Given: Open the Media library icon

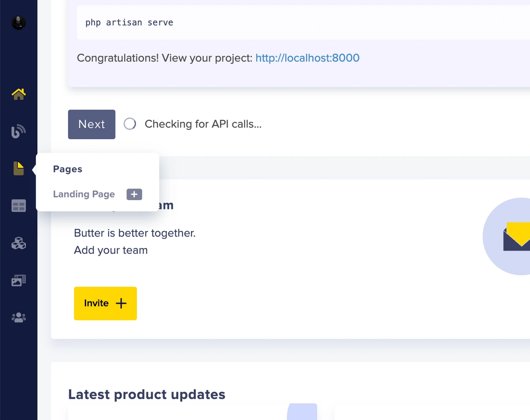Looking at the screenshot, I should click(x=19, y=280).
